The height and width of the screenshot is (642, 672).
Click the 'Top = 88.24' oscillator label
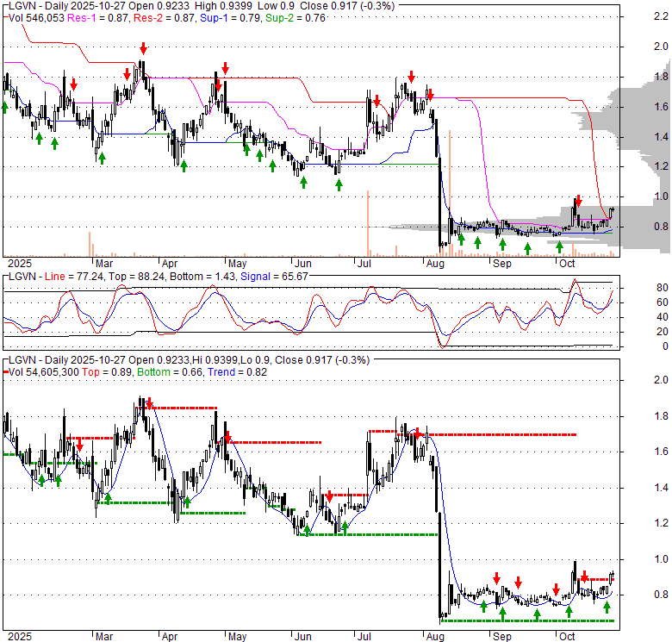[x=136, y=277]
